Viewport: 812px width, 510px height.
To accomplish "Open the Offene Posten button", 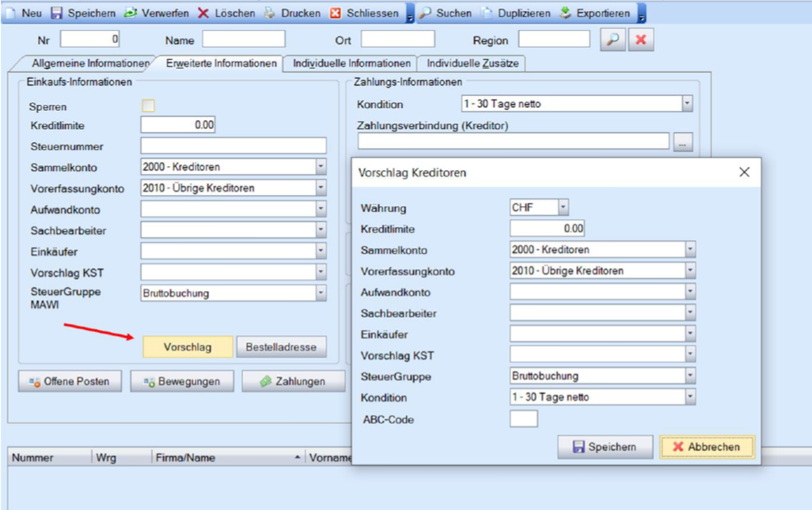I will pos(70,381).
